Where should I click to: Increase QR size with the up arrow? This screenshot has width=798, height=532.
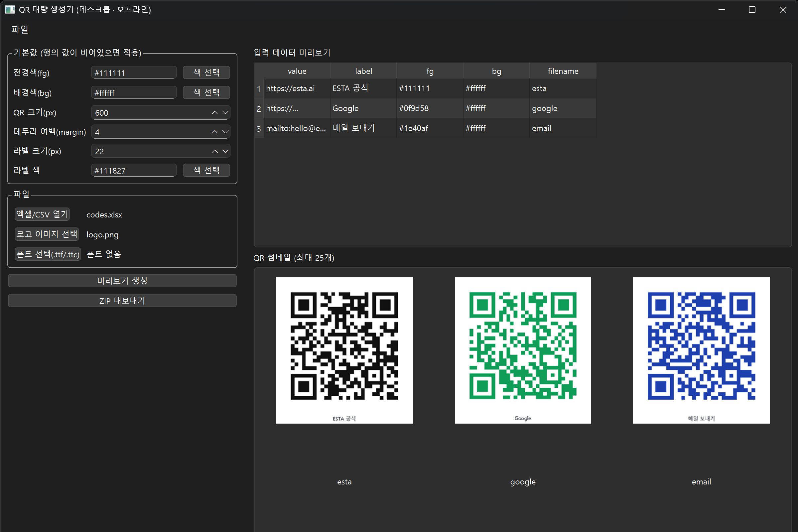214,113
